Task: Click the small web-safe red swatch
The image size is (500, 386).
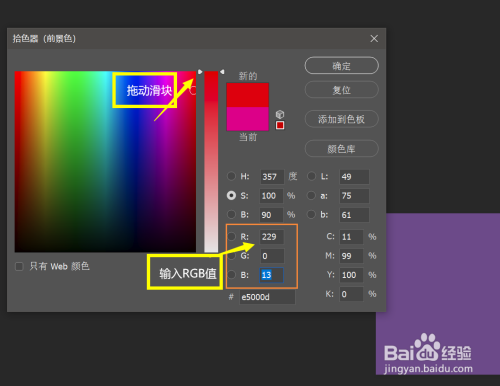Action: [x=280, y=125]
